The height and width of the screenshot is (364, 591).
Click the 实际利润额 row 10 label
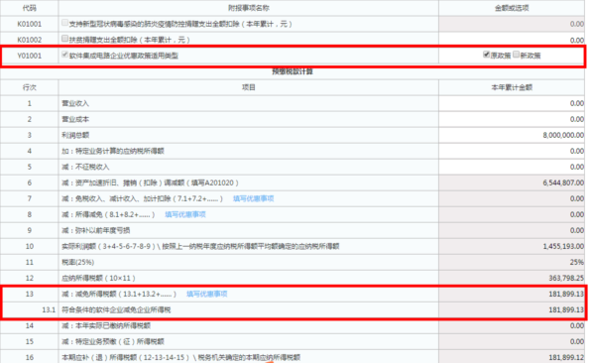pyautogui.click(x=200, y=246)
